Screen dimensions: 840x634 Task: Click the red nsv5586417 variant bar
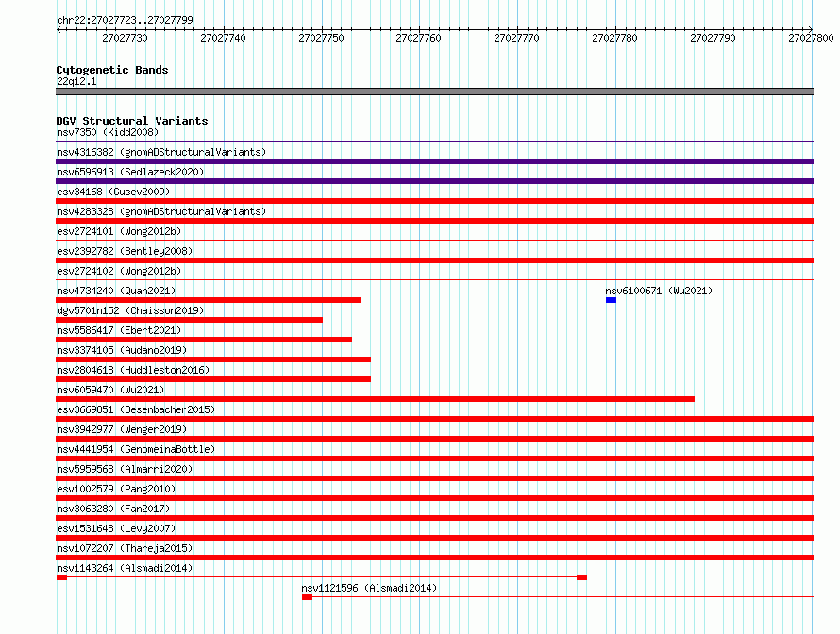(204, 340)
